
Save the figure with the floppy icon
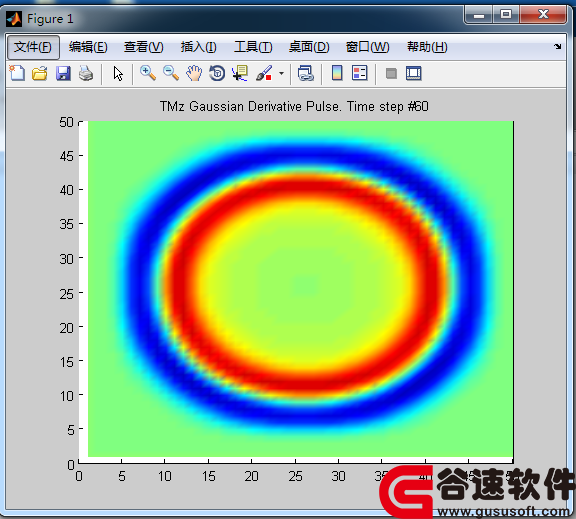click(63, 73)
